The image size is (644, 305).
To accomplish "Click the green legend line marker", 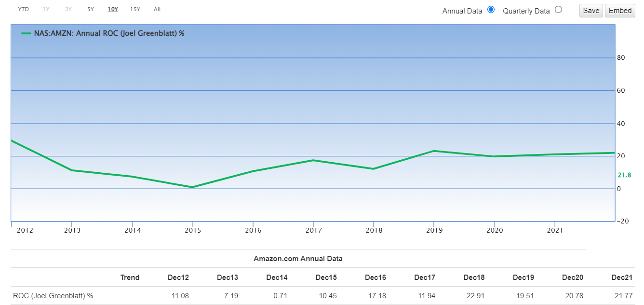I will (x=27, y=33).
